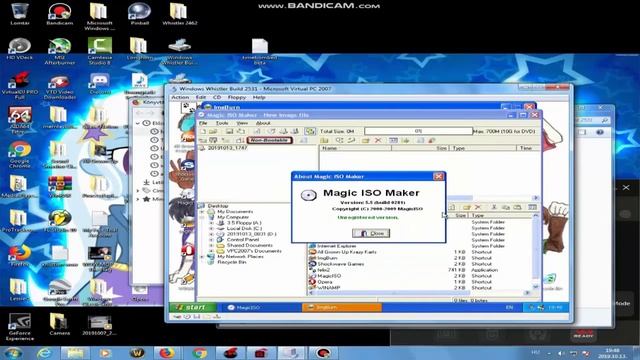The width and height of the screenshot is (640, 360).
Task: Open the Help menu in Virtual PC window
Action: (x=259, y=98)
